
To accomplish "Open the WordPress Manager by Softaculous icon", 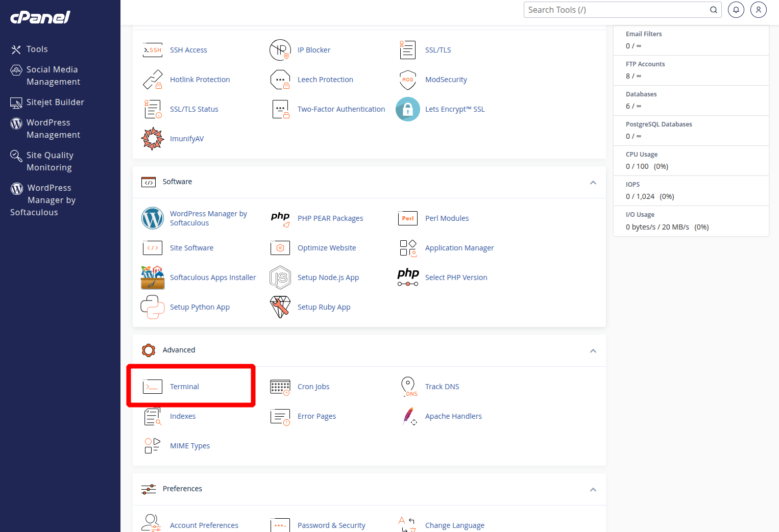I will (x=153, y=218).
